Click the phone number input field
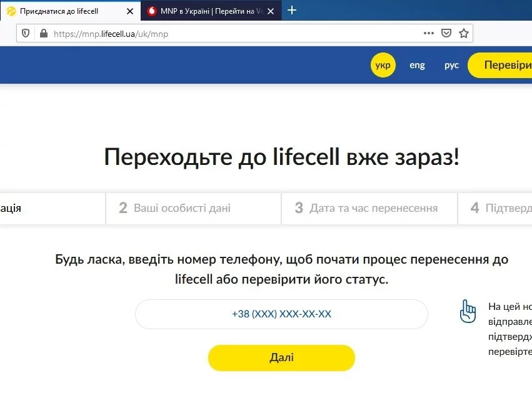The height and width of the screenshot is (403, 532). point(281,314)
